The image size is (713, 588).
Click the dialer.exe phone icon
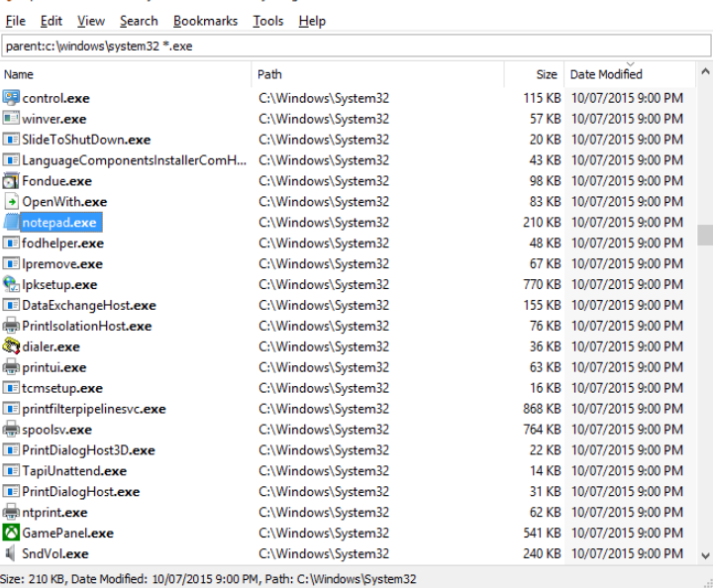tap(11, 346)
